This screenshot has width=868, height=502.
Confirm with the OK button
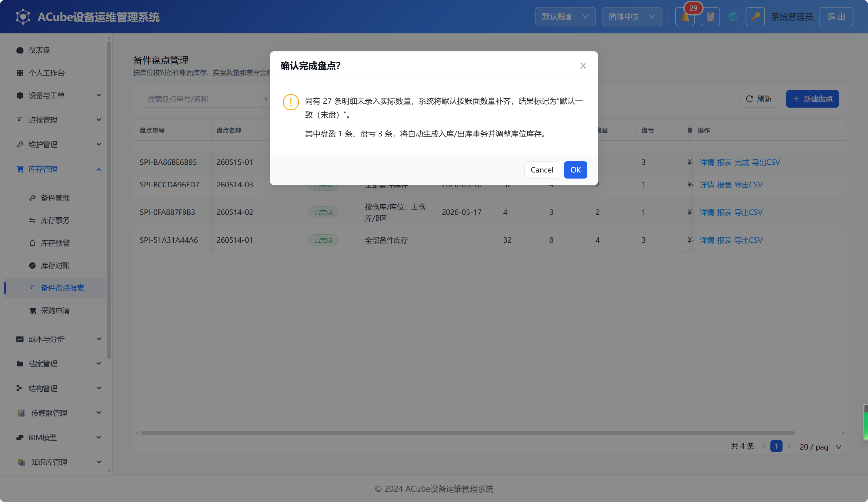point(575,170)
